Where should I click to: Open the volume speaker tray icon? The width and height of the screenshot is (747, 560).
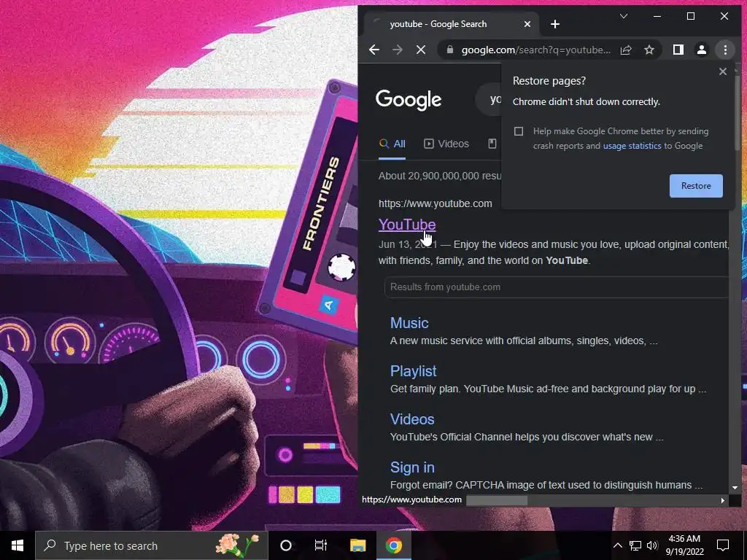click(x=652, y=545)
